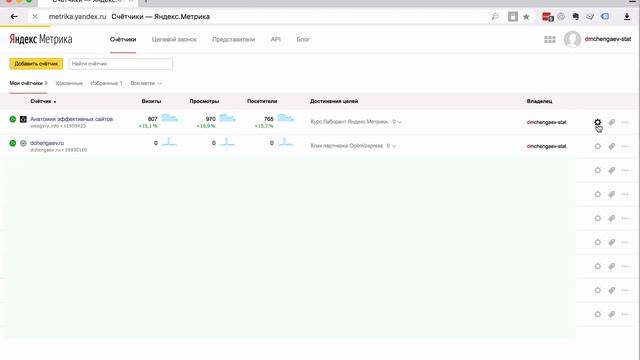Open Представители navigation tab
The image size is (640, 360).
coord(233,40)
